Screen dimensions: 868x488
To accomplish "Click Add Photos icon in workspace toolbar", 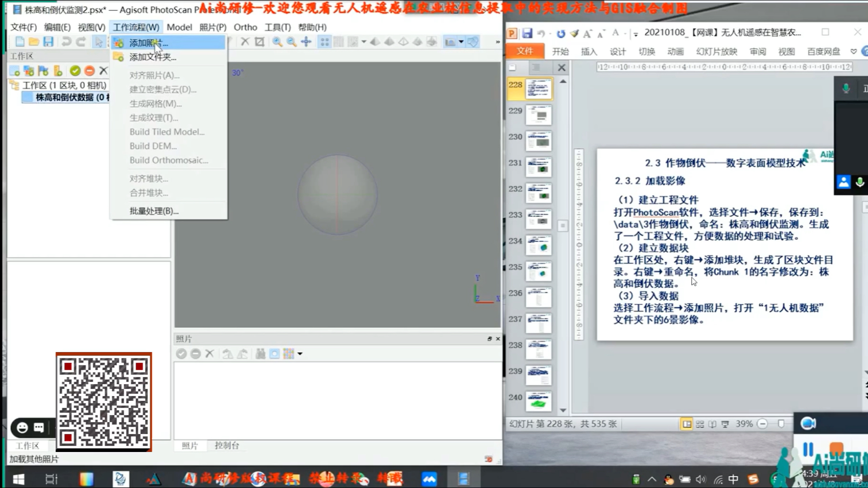I will point(29,71).
